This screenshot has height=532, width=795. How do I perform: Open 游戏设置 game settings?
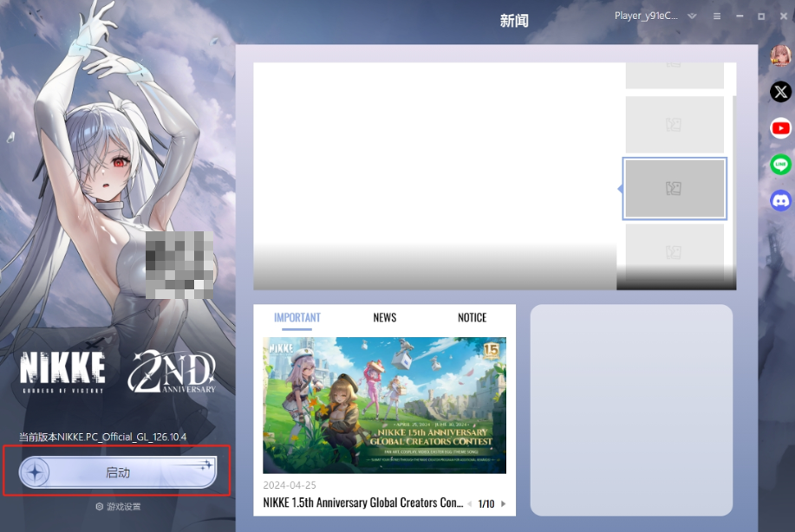click(x=118, y=507)
